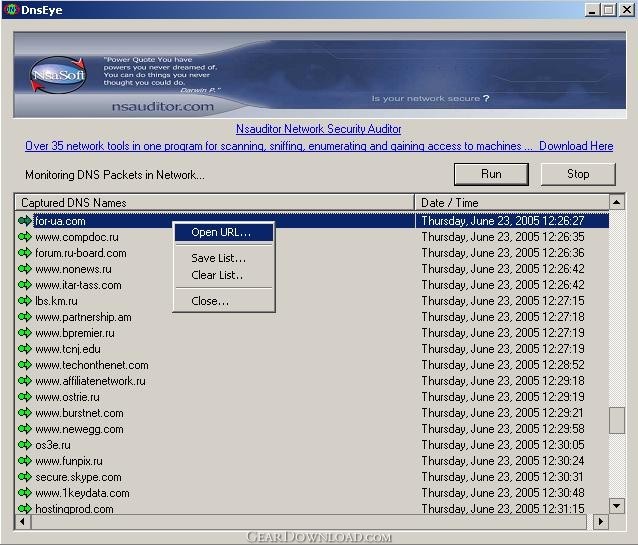The height and width of the screenshot is (545, 638).
Task: Click green arrow icon beside www.1keydata.com
Action: tap(25, 493)
